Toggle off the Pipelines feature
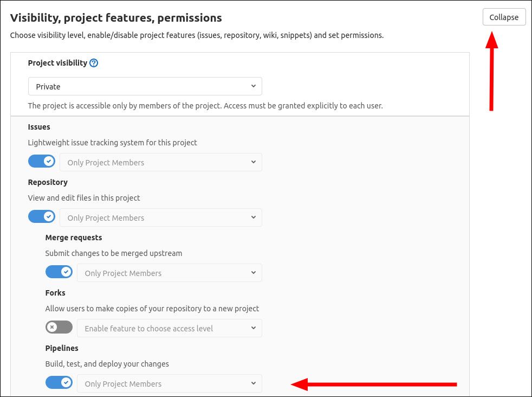 tap(59, 382)
